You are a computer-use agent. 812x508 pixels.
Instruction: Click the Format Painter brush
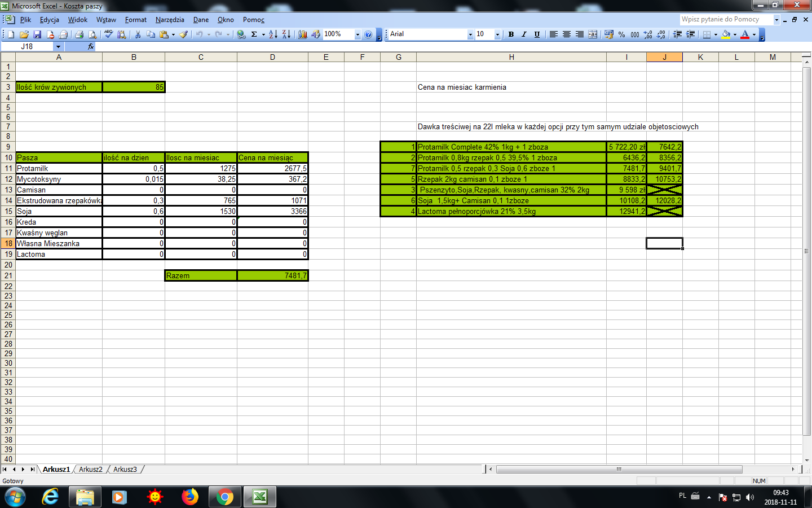click(x=183, y=34)
